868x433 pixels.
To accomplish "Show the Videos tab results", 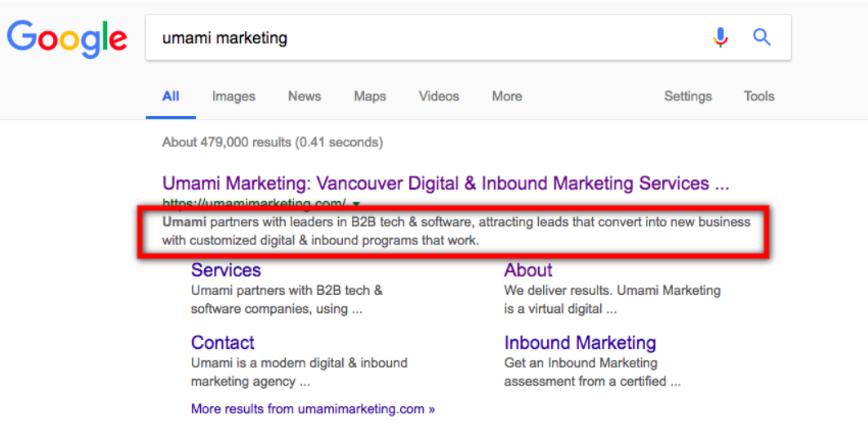I will tap(439, 96).
